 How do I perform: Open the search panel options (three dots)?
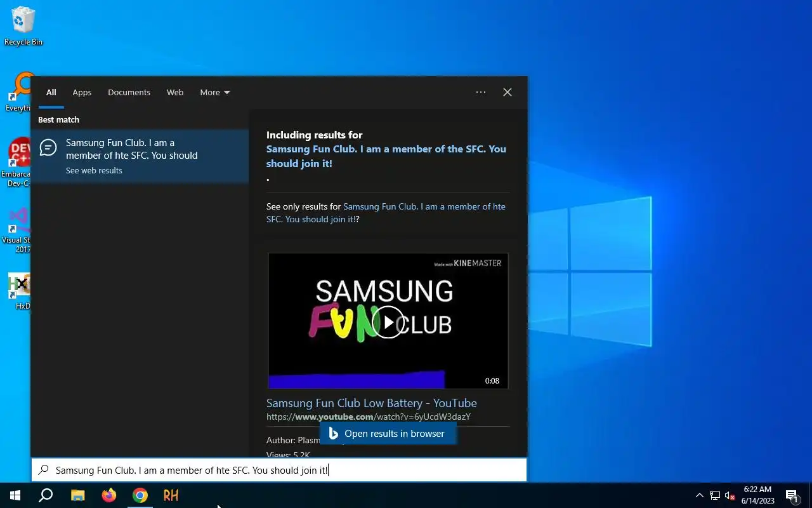tap(481, 92)
